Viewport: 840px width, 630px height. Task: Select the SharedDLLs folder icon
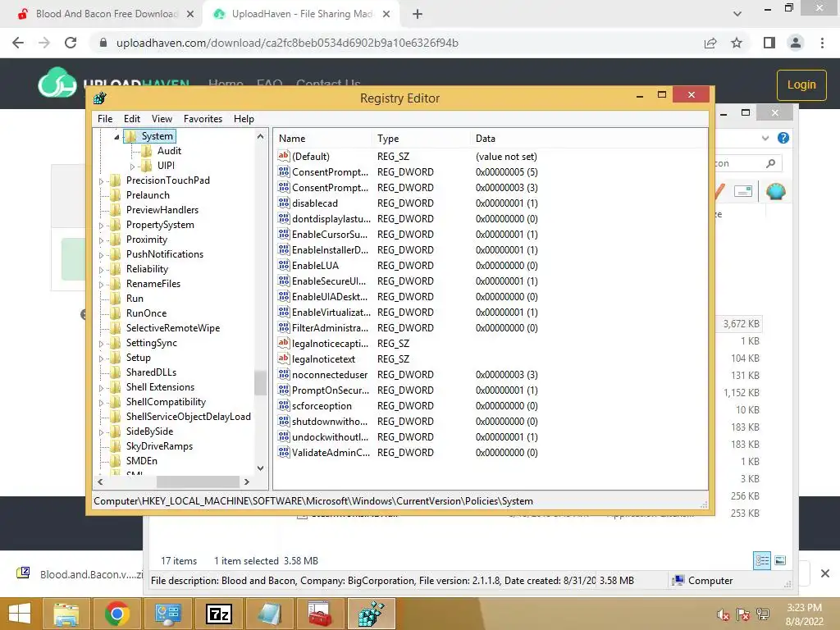115,372
